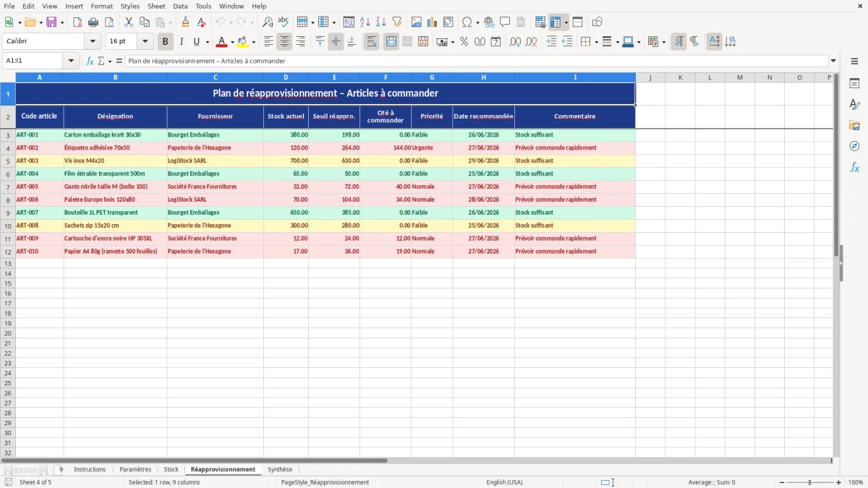The height and width of the screenshot is (488, 868).
Task: Expand the Name Box dropdown for A1:I1
Action: pyautogui.click(x=72, y=61)
